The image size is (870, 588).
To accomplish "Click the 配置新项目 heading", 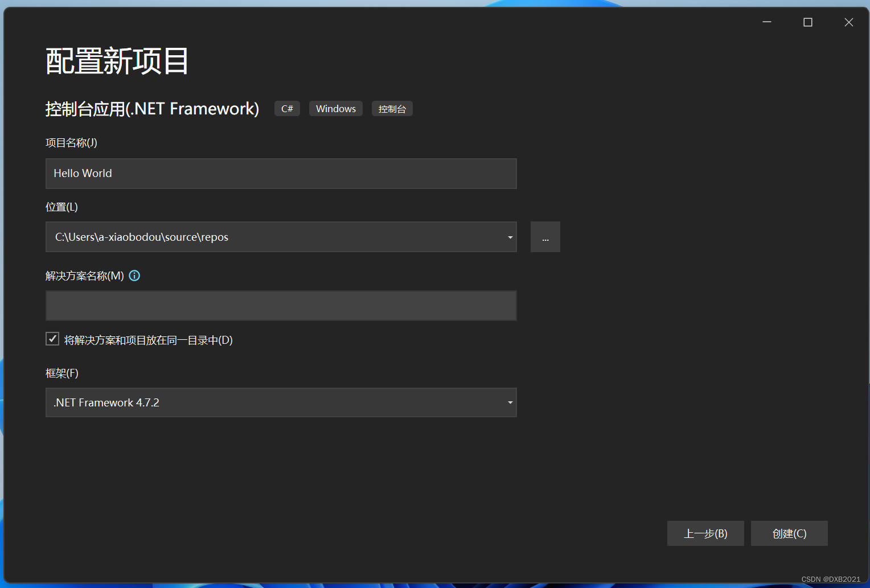I will click(117, 61).
